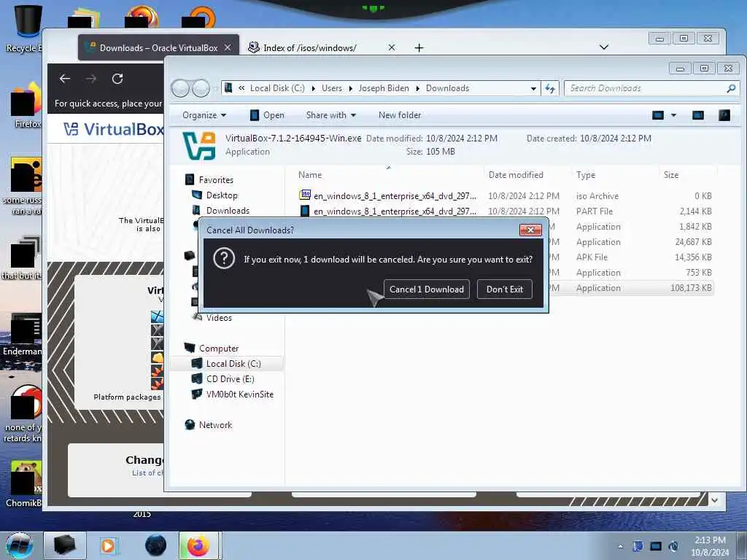Image resolution: width=747 pixels, height=560 pixels.
Task: Sort by Type column header
Action: point(586,175)
